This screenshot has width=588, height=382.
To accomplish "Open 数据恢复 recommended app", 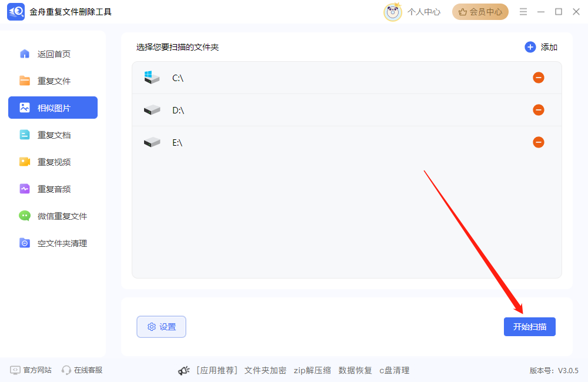I will (x=355, y=370).
